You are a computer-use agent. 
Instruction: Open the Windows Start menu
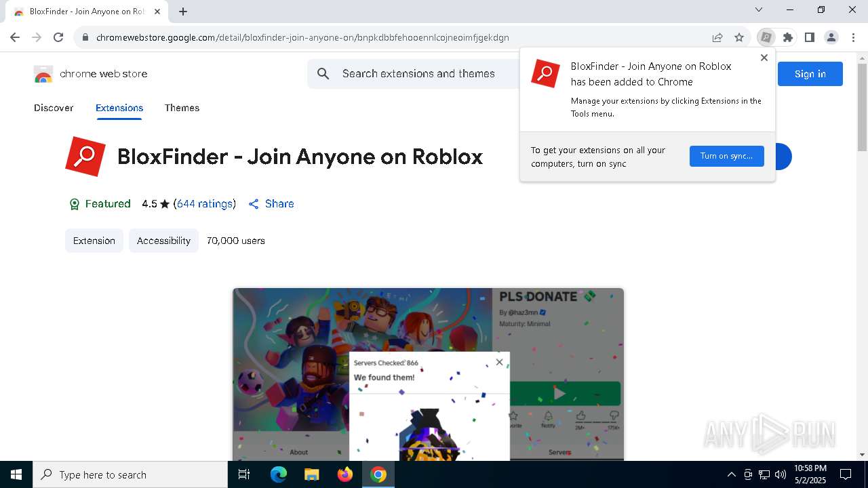point(16,474)
